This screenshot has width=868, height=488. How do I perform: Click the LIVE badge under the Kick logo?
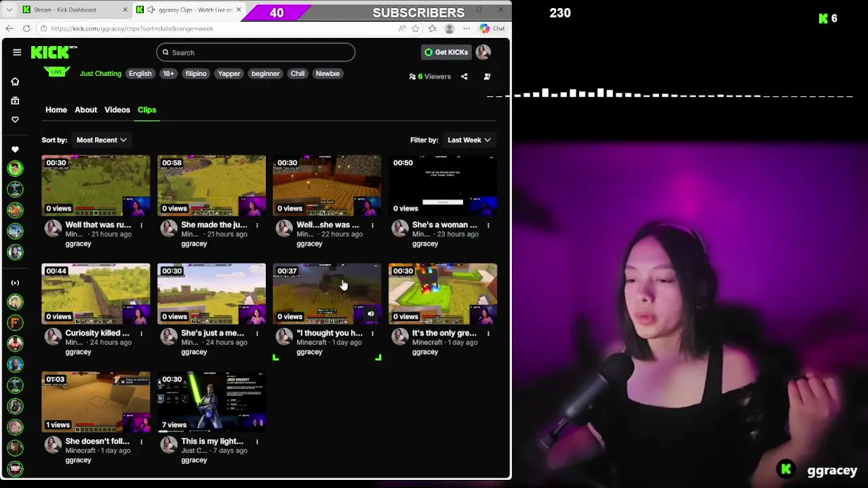(x=57, y=72)
